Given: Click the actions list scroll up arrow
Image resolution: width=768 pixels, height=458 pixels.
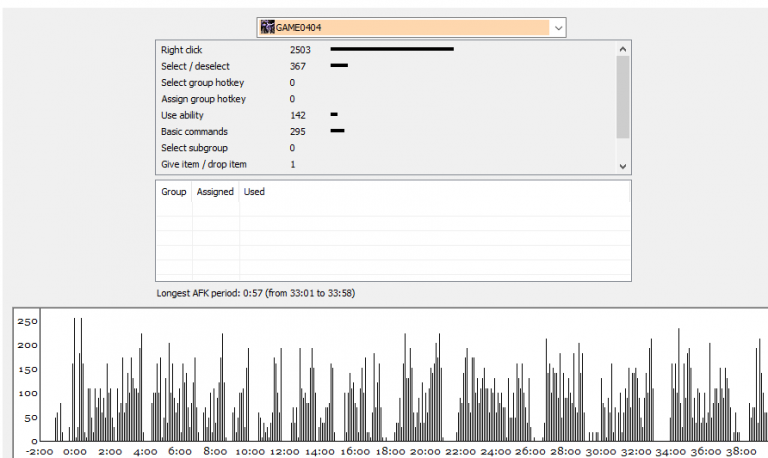Looking at the screenshot, I should pos(623,49).
